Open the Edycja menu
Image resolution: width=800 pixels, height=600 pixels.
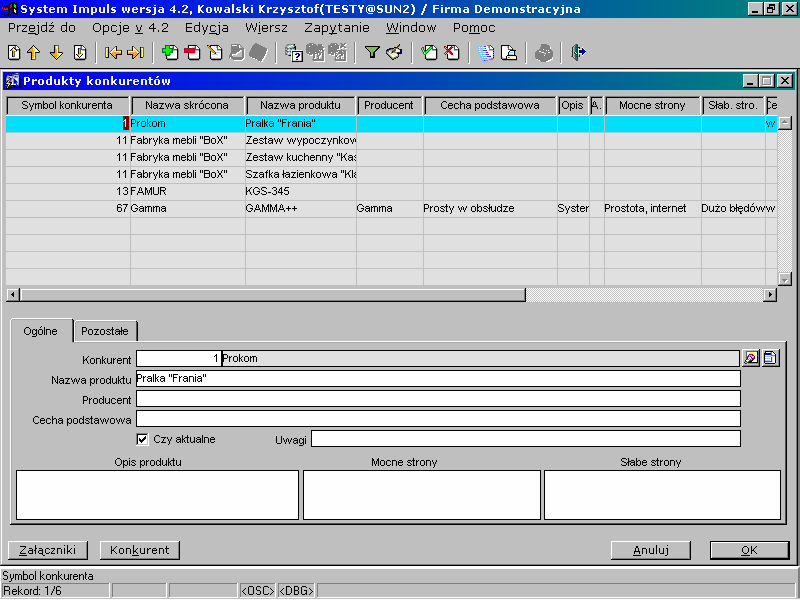click(207, 28)
